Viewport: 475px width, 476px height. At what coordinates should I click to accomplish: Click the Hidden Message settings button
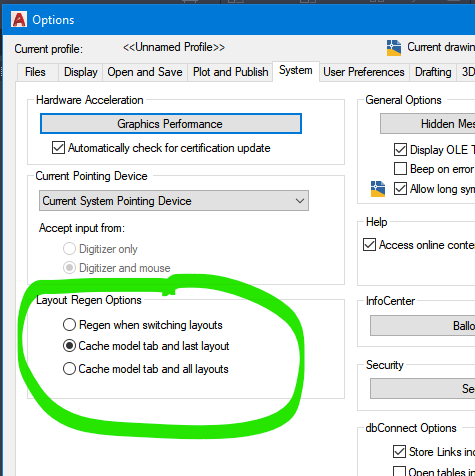(x=428, y=124)
